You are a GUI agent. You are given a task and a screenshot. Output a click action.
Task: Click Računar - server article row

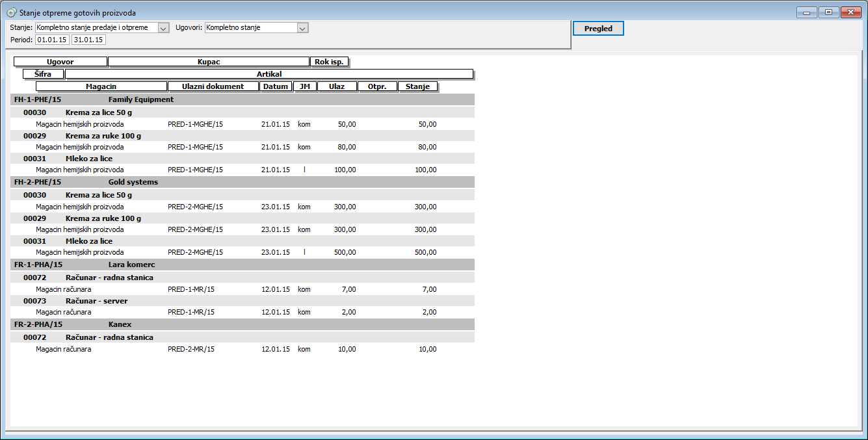pyautogui.click(x=243, y=301)
